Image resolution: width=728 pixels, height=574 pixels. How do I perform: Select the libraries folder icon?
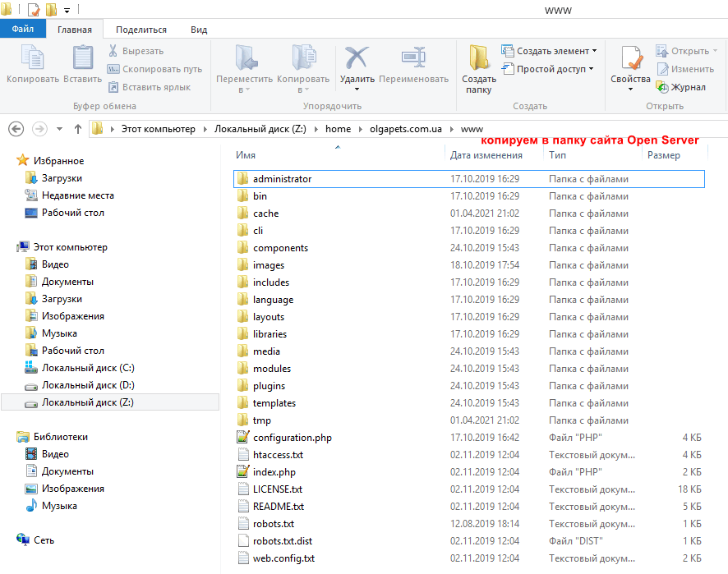point(243,333)
